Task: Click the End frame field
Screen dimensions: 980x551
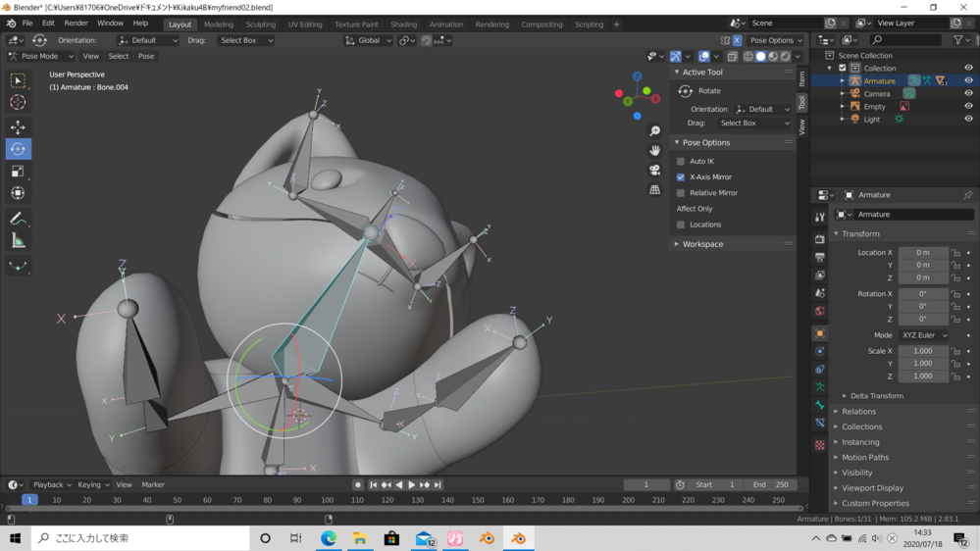Action: pyautogui.click(x=769, y=484)
